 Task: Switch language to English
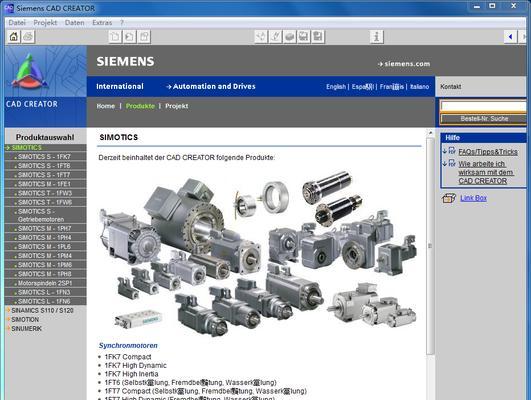(336, 87)
